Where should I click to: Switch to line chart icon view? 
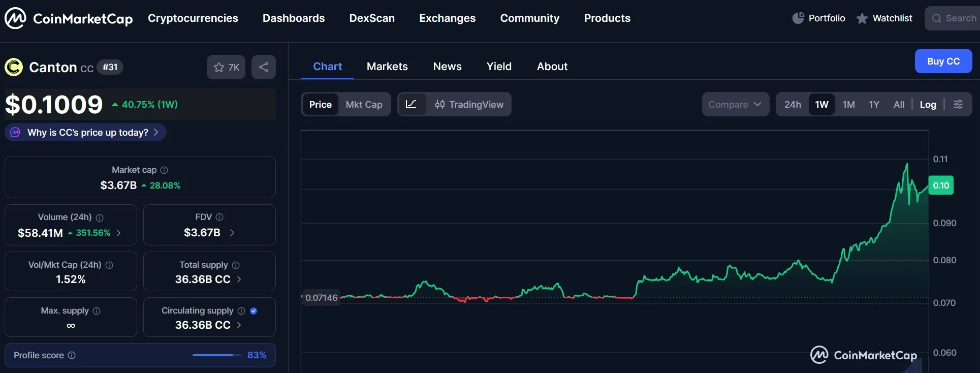tap(411, 104)
